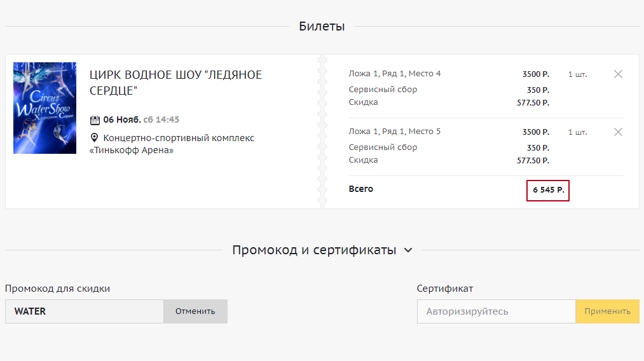This screenshot has width=644, height=361.
Task: Select the Тинькофф Арена venue name
Action: pos(132,151)
